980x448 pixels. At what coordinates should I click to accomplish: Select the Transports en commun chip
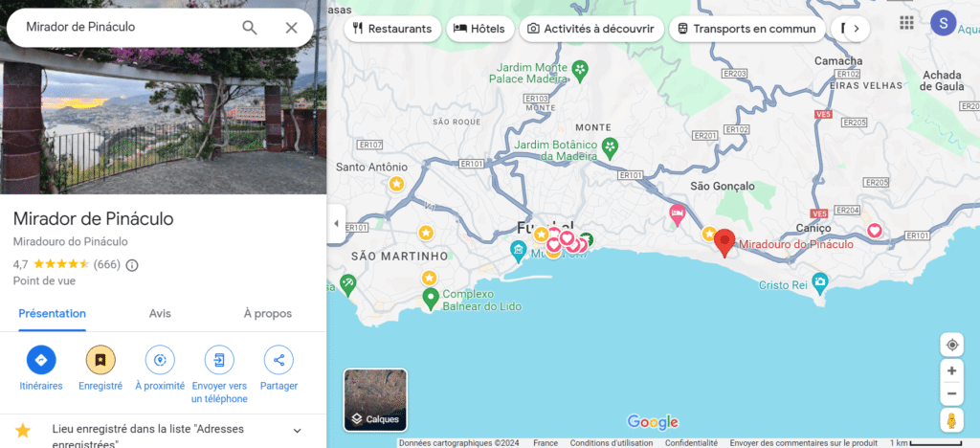[746, 29]
